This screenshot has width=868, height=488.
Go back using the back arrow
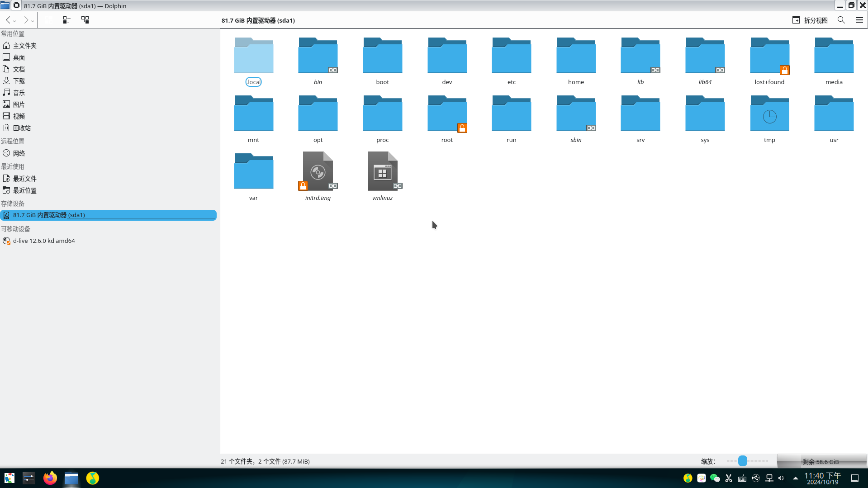point(8,20)
